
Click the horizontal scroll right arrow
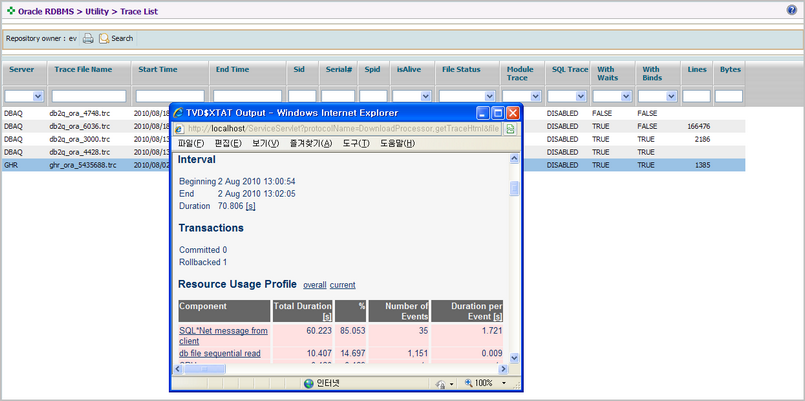click(503, 369)
